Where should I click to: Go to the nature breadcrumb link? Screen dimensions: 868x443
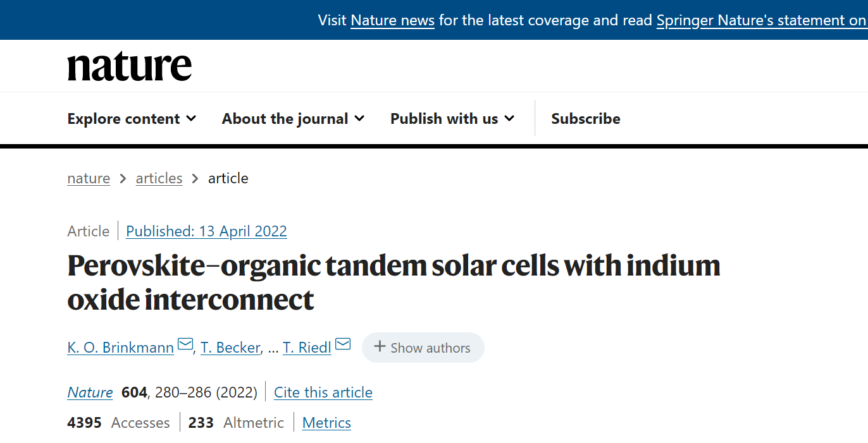(89, 178)
